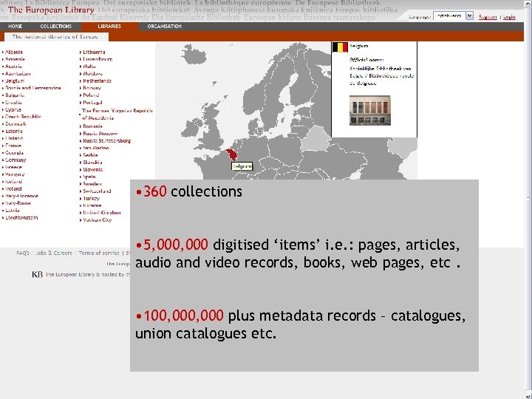Open the Ukraine library link
Image resolution: width=532 pixels, height=399 pixels.
click(92, 205)
